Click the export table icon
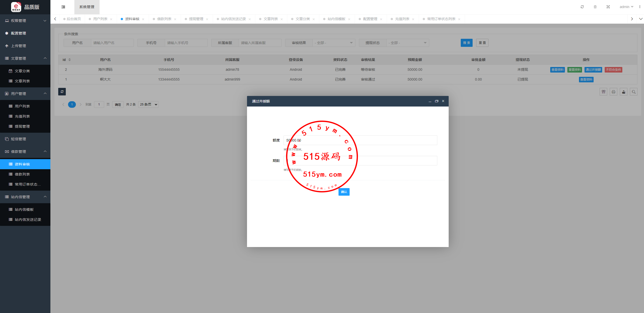Viewport: 644px width, 313px height. [x=624, y=92]
